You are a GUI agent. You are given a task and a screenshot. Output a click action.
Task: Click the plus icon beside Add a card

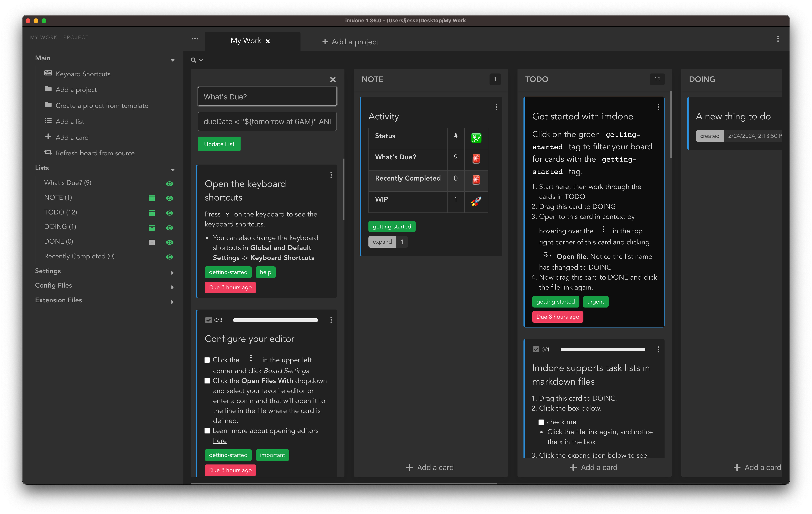48,137
